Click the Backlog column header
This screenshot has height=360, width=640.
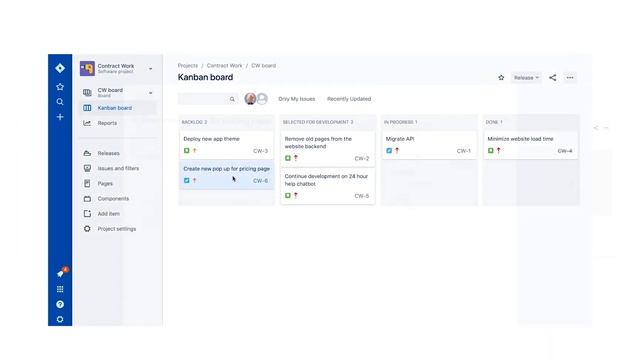194,122
